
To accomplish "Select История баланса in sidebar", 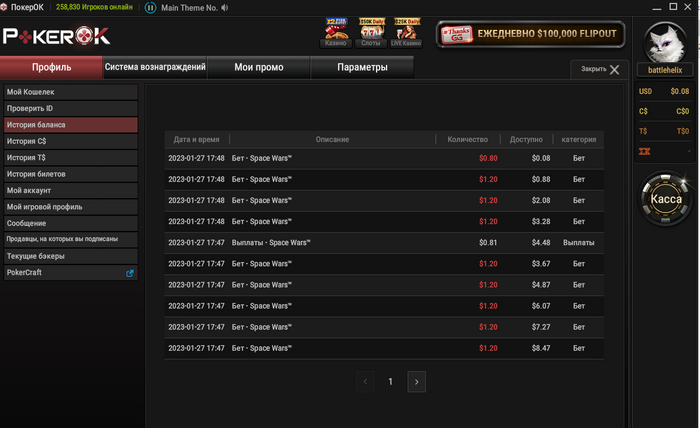I will click(71, 125).
